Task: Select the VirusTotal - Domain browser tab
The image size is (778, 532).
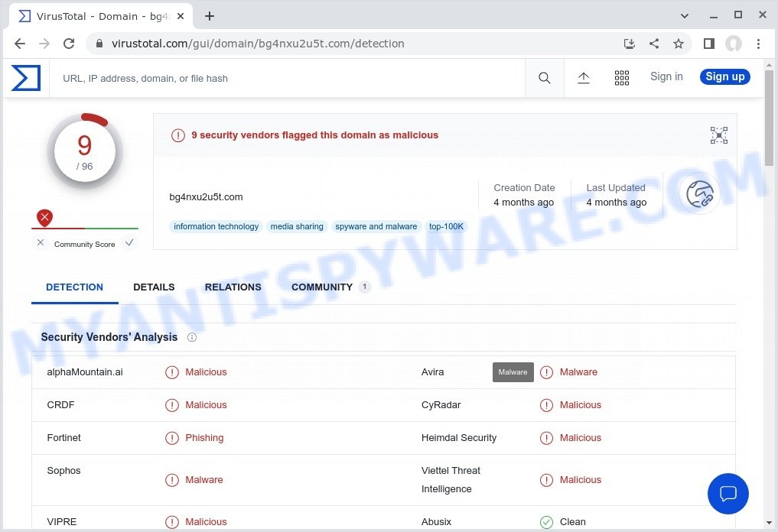Action: 101,16
